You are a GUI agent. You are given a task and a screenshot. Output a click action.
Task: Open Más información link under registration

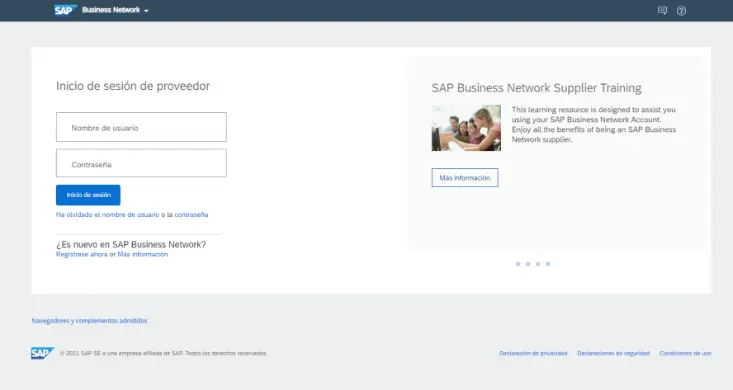click(143, 254)
